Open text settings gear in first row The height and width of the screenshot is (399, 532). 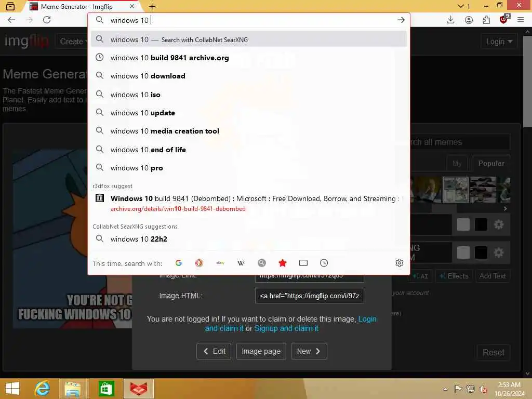[498, 224]
